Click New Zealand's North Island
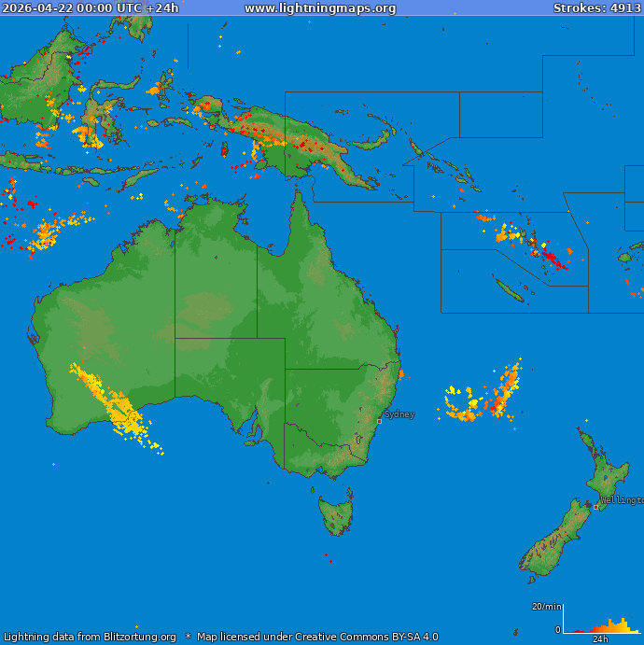 (x=605, y=476)
